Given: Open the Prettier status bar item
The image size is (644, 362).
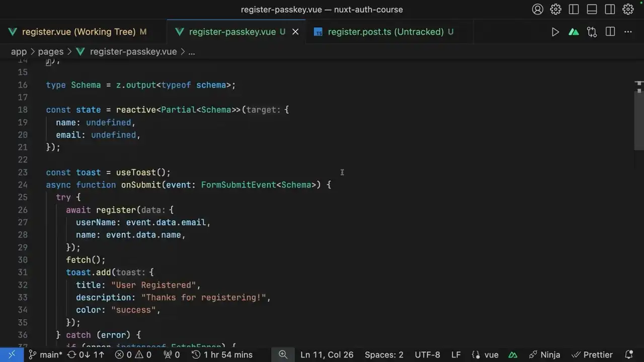Looking at the screenshot, I should click(x=592, y=354).
